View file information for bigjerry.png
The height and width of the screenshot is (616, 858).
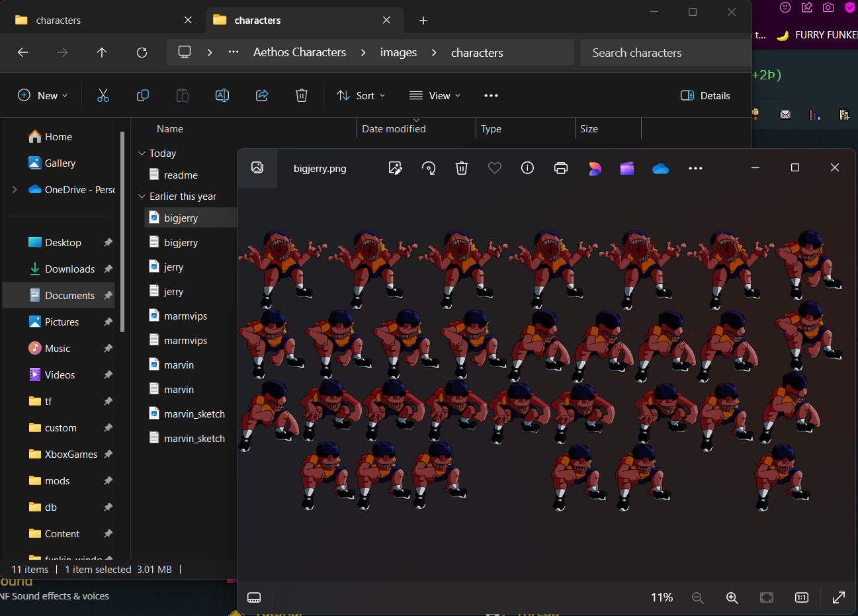tap(527, 168)
